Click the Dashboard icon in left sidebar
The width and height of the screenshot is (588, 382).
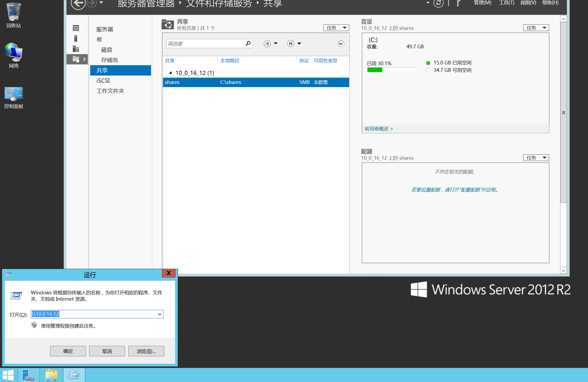tap(76, 28)
